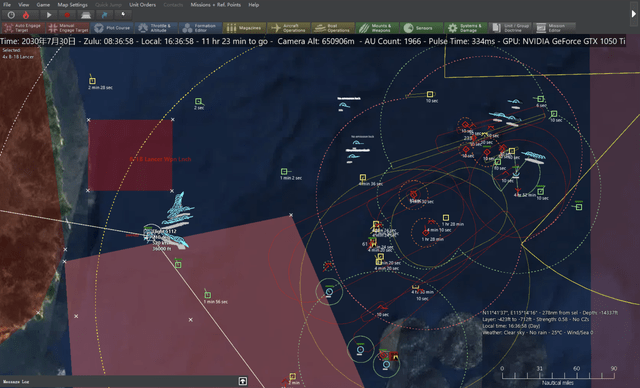Open Aircraft Operations
The width and height of the screenshot is (640, 388).
(x=288, y=28)
